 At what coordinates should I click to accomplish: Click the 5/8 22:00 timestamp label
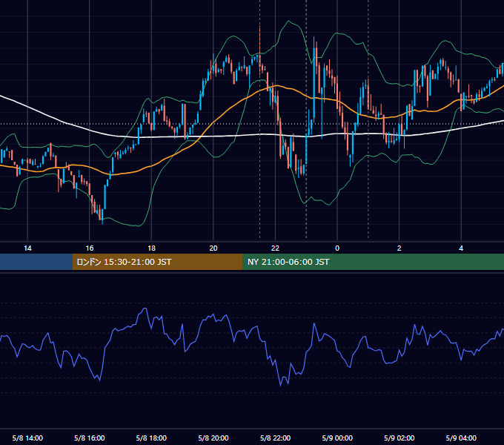click(275, 438)
